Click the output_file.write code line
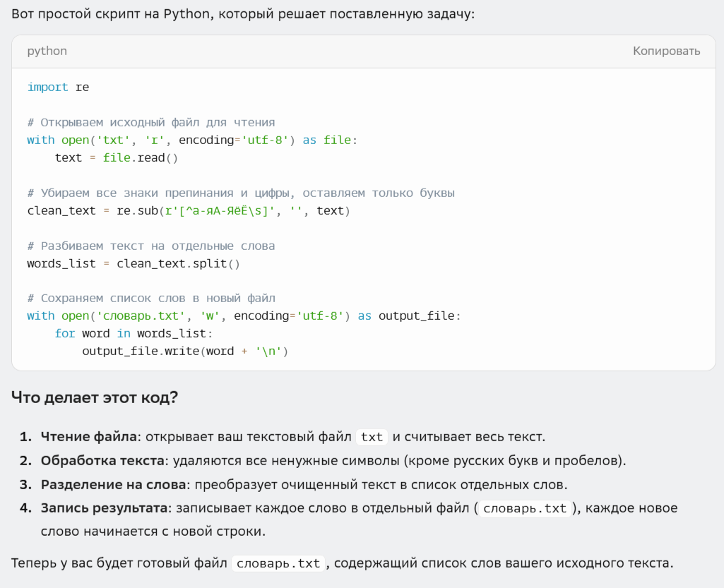 185,351
